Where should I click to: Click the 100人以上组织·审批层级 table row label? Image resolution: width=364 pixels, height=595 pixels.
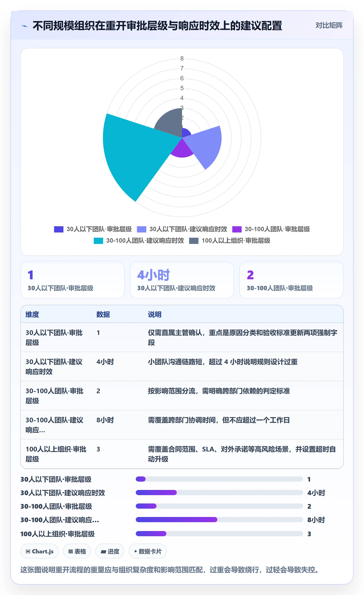point(56,454)
